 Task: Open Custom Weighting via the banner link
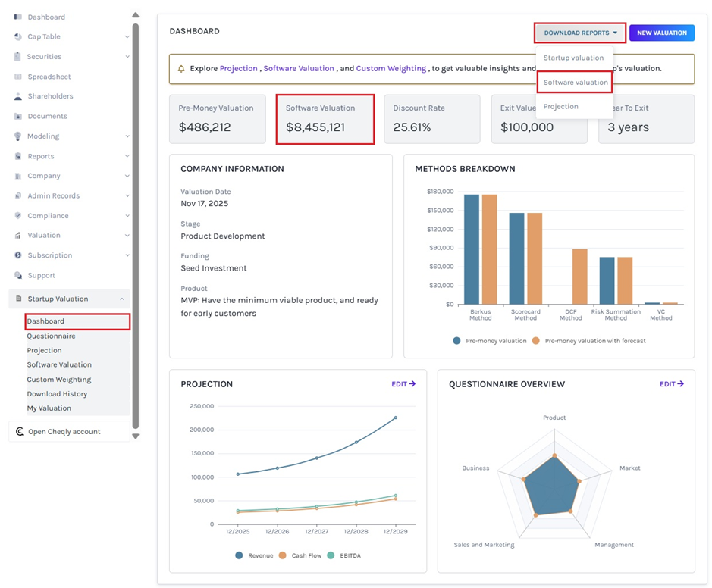point(392,68)
